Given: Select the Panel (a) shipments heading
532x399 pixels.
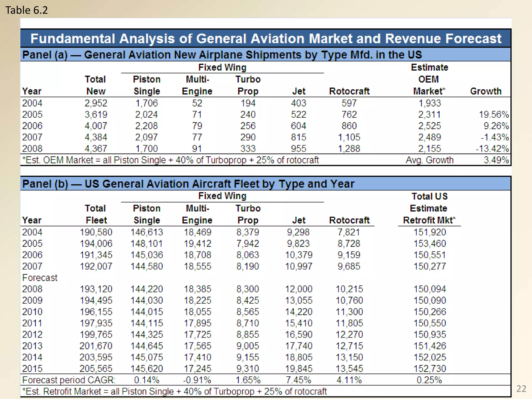Looking at the screenshot, I should 222,55.
